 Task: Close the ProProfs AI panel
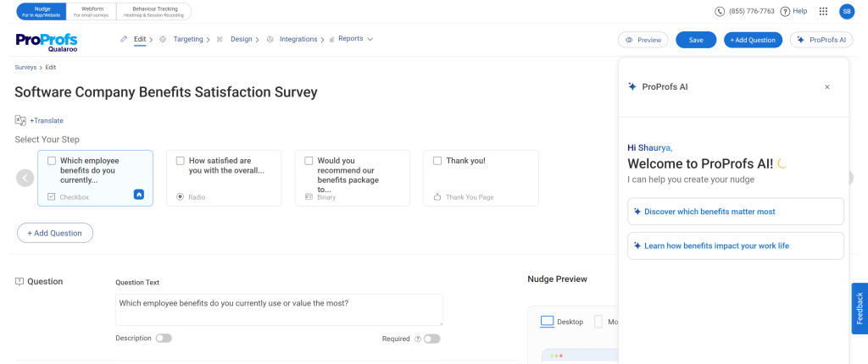tap(827, 87)
